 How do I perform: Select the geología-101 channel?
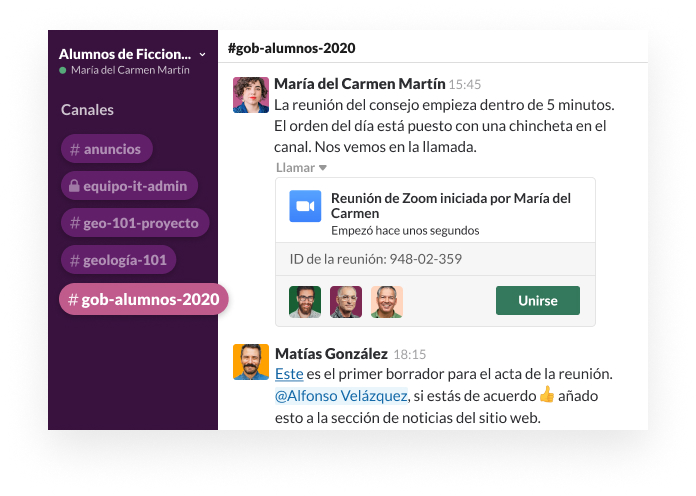[118, 261]
